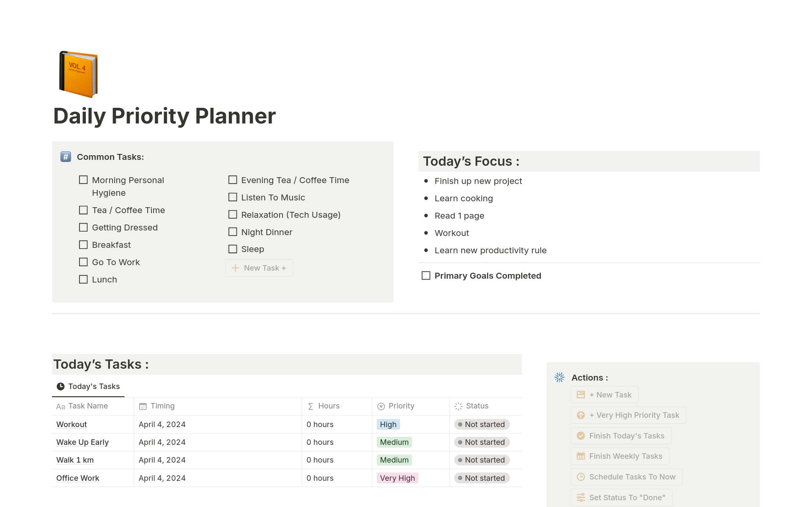Viewport: 812px width, 507px height.
Task: Open the Medium priority tag for Walk 1 km
Action: pos(394,460)
